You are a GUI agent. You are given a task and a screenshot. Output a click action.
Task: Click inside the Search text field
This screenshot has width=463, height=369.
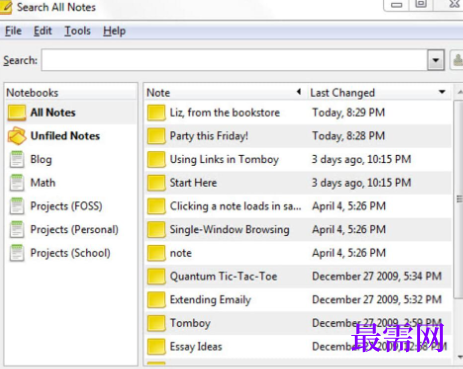(x=234, y=60)
